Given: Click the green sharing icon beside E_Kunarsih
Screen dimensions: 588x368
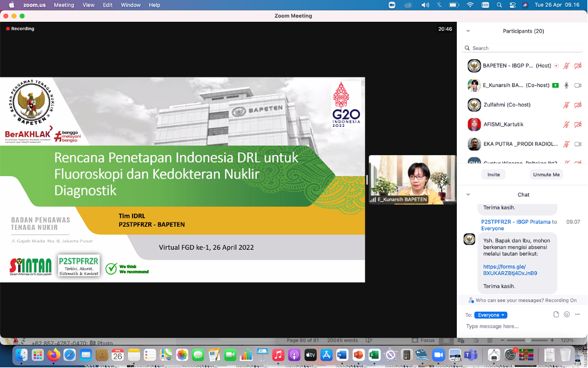Looking at the screenshot, I should (x=556, y=85).
